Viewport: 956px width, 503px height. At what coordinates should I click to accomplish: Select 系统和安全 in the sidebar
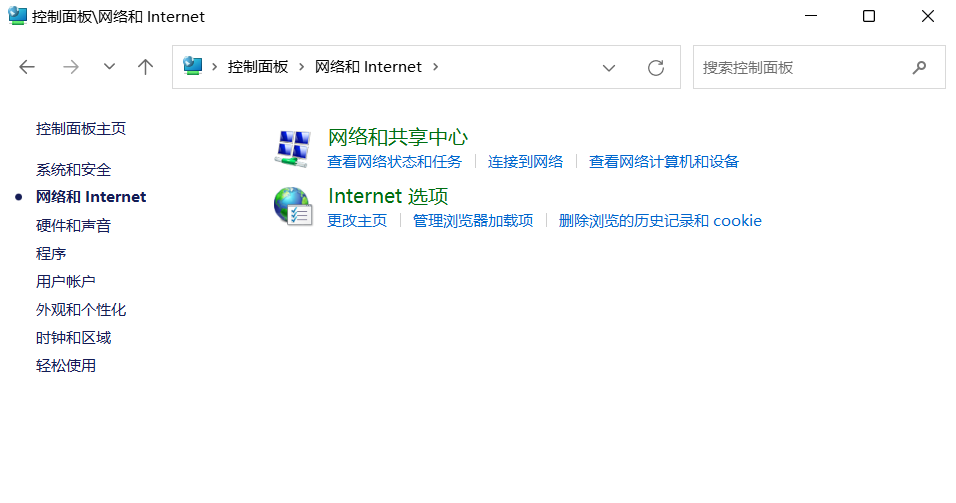(73, 170)
